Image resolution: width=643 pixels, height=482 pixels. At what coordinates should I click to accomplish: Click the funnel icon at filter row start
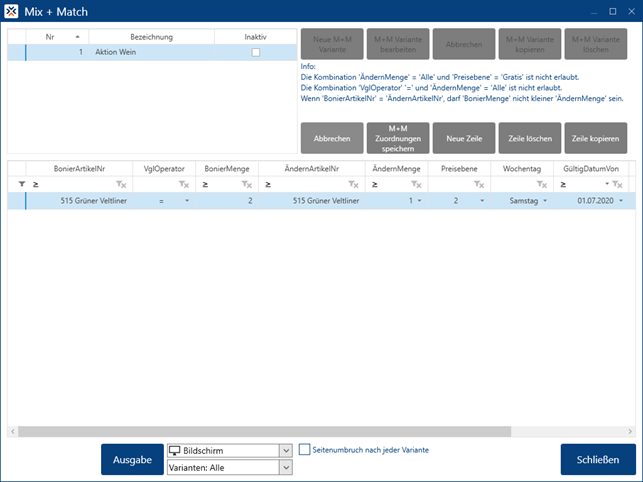click(x=22, y=185)
